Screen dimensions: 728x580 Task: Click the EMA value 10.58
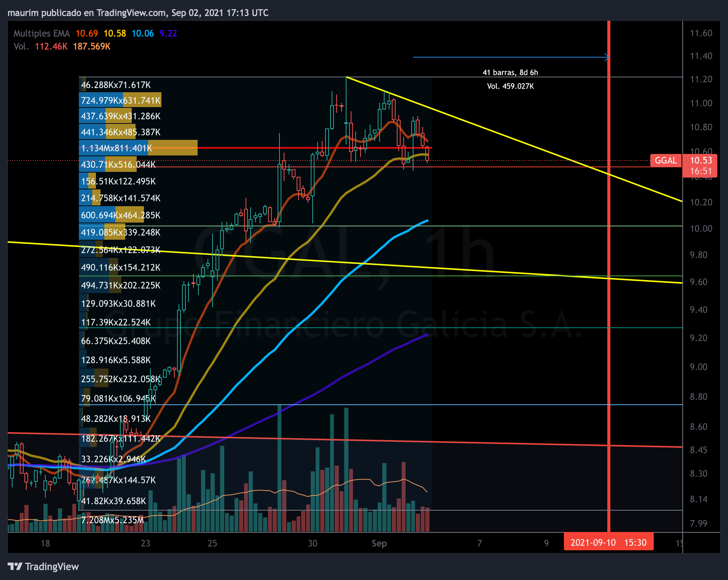pyautogui.click(x=115, y=34)
